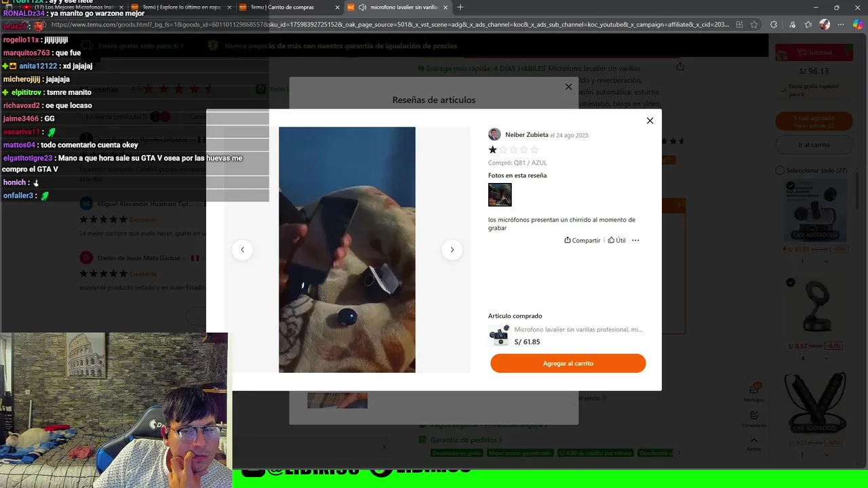This screenshot has width=868, height=488.
Task: Click the Mejor precio garantizado tag
Action: tap(520, 453)
